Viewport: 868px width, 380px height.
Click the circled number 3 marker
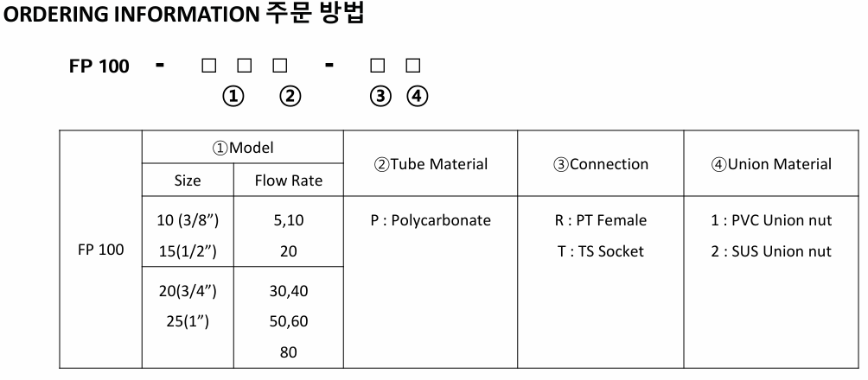coord(380,96)
